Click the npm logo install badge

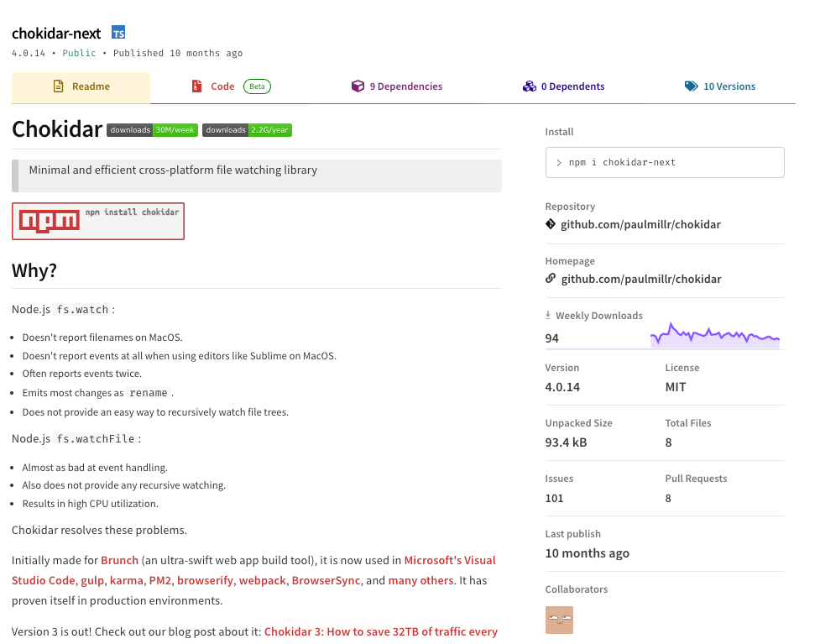98,221
